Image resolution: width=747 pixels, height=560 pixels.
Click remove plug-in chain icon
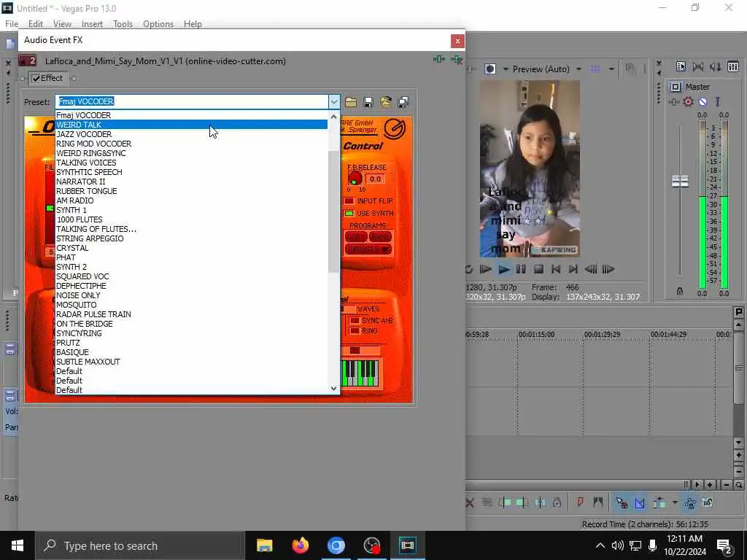pos(457,60)
